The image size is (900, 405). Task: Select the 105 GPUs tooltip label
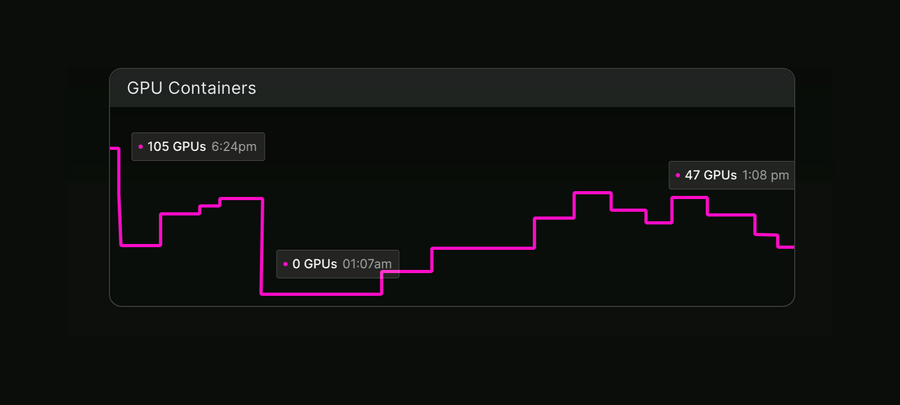click(177, 147)
